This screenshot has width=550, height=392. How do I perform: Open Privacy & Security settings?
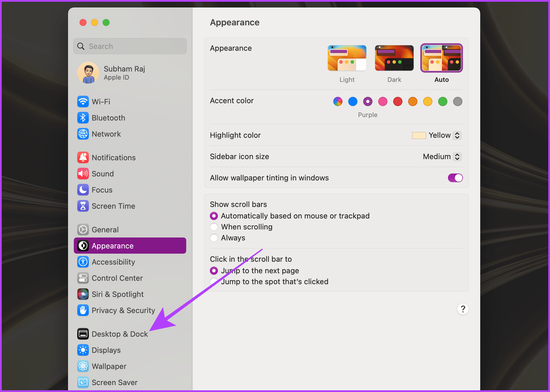(123, 310)
